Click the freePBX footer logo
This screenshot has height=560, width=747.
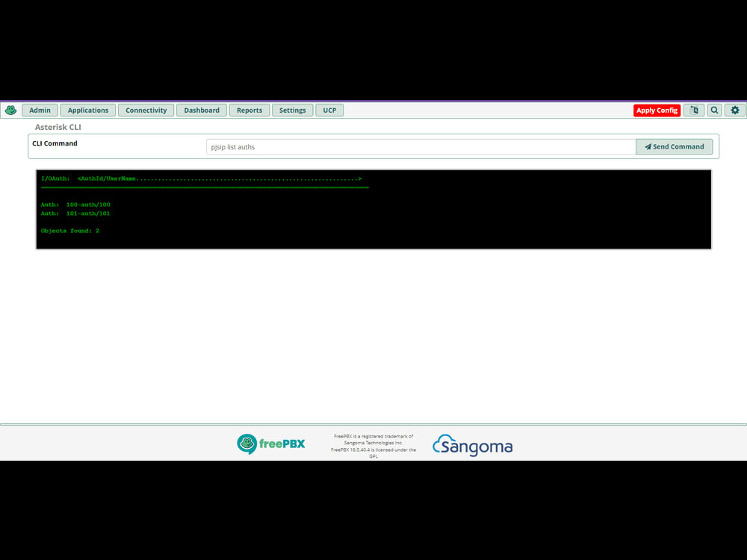270,444
